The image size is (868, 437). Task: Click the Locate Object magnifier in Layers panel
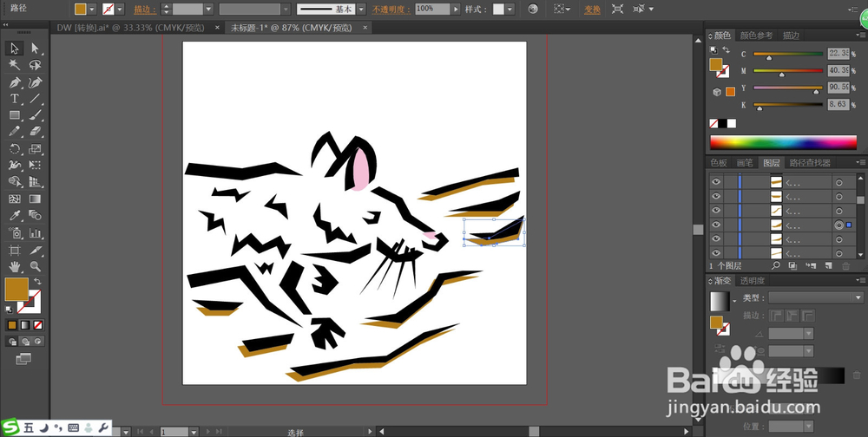[775, 266]
